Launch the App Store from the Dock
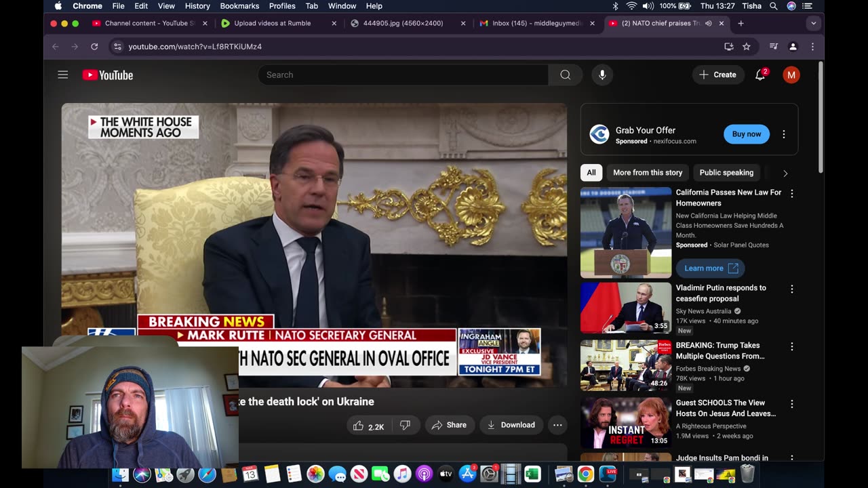The width and height of the screenshot is (868, 488). [x=467, y=474]
